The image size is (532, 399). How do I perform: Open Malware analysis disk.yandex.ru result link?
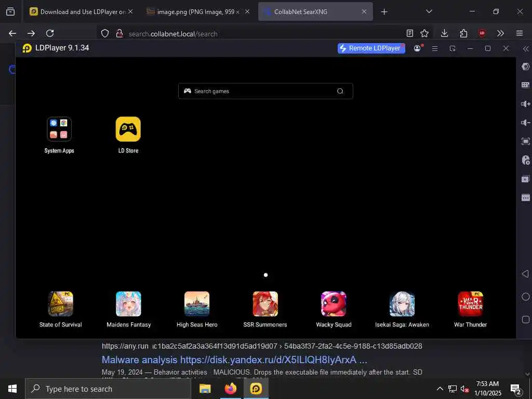(234, 360)
